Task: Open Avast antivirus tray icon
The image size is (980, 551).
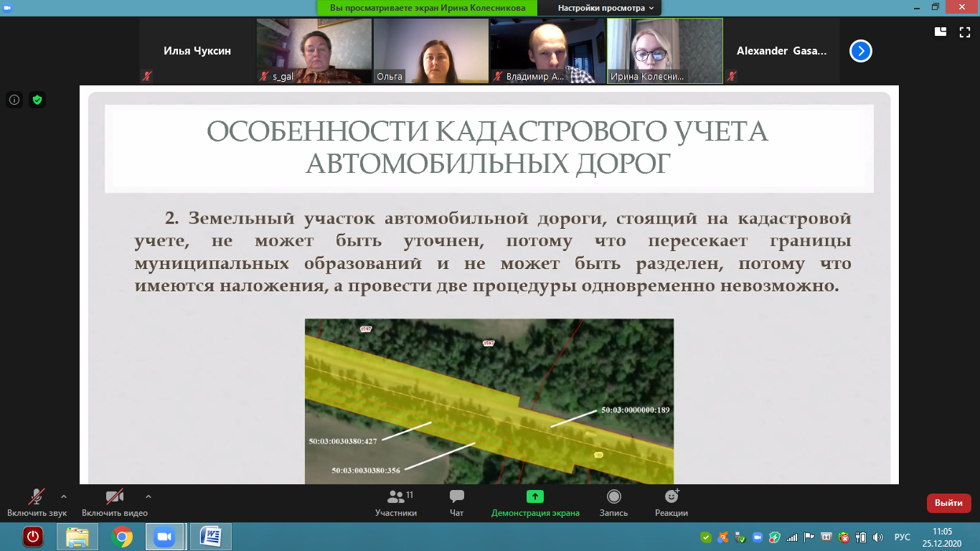Action: [723, 537]
